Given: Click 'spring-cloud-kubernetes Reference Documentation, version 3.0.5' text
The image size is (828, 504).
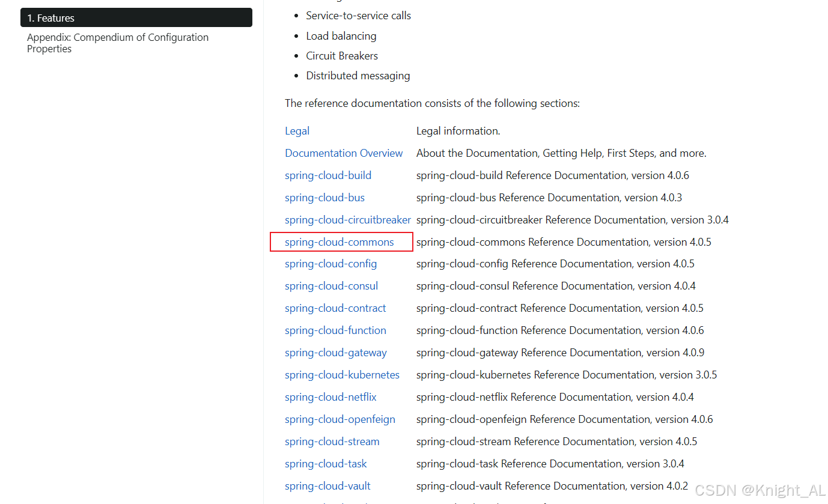Looking at the screenshot, I should 567,375.
